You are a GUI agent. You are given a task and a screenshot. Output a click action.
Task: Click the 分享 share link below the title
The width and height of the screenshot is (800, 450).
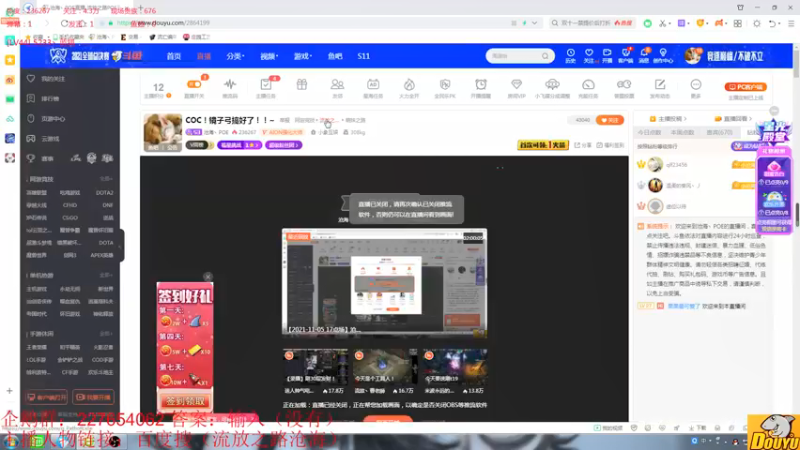click(584, 145)
